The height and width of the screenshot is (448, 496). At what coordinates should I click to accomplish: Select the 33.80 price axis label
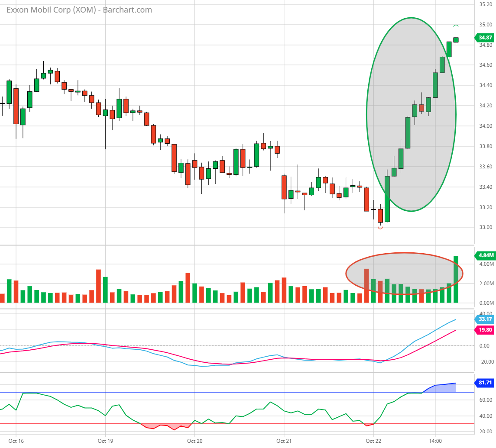pos(486,146)
